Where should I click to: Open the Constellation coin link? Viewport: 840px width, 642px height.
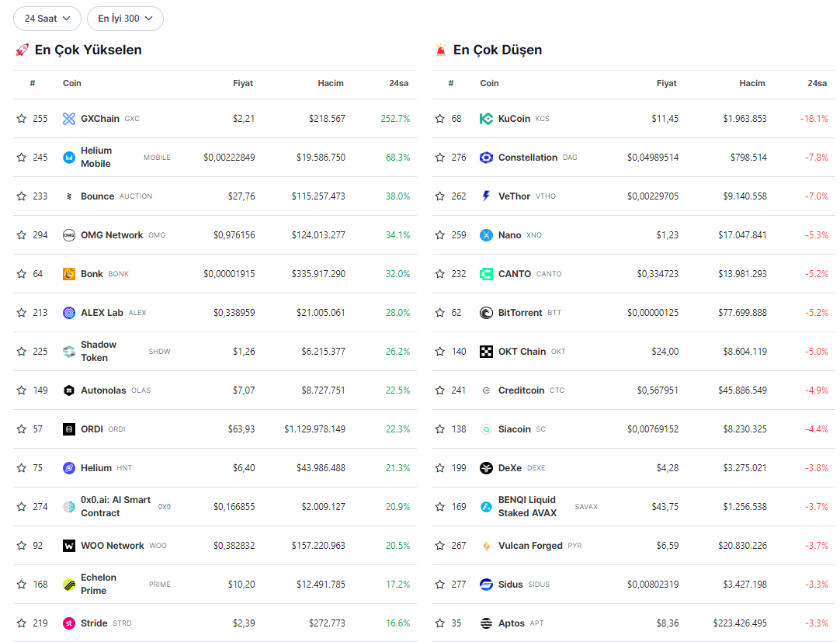527,158
